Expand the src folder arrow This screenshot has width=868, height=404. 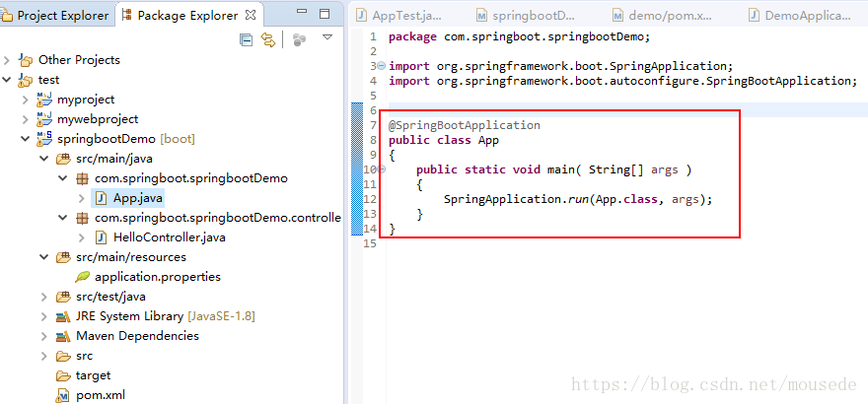click(x=44, y=356)
